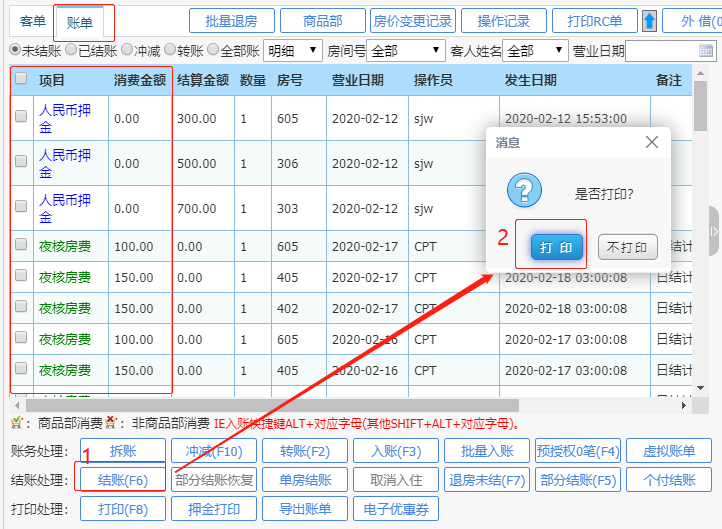Click the 夜核房费 link for room 402
Screen dimensions: 722x529
point(64,308)
